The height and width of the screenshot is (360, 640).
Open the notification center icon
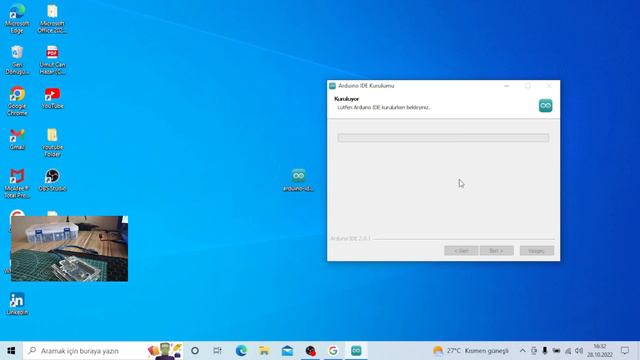pos(625,351)
